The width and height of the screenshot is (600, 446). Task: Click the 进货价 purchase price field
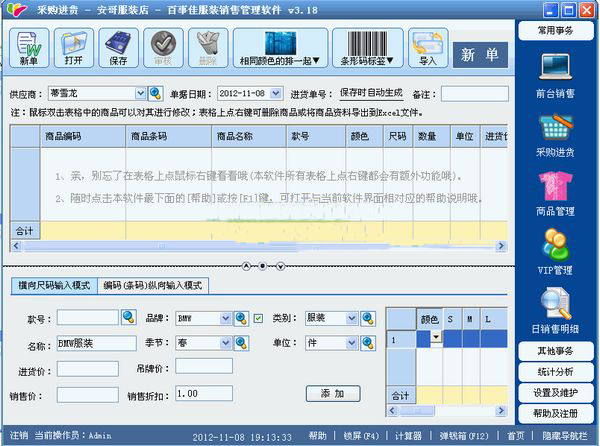[88, 369]
